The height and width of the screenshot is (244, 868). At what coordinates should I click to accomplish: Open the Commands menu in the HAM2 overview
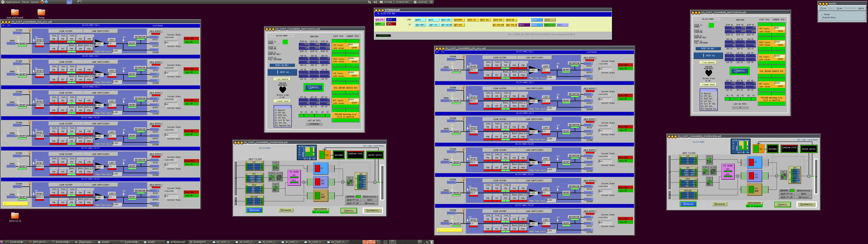coord(286,210)
